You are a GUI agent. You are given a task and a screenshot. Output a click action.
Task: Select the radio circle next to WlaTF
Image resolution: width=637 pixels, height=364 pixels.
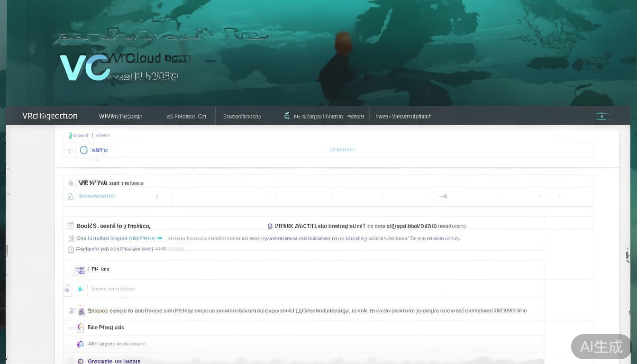click(x=83, y=150)
